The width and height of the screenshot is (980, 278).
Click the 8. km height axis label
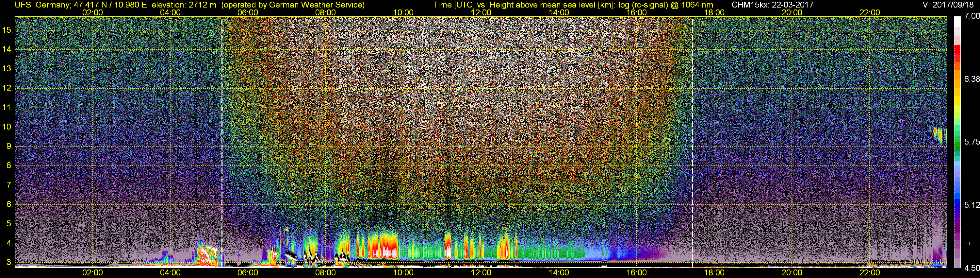(x=10, y=166)
